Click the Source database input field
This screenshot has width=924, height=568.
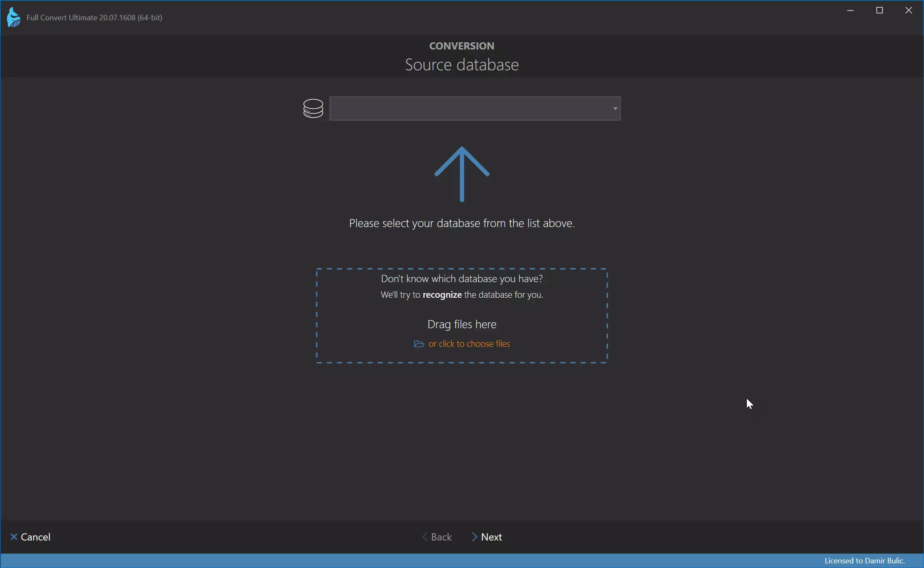[474, 108]
